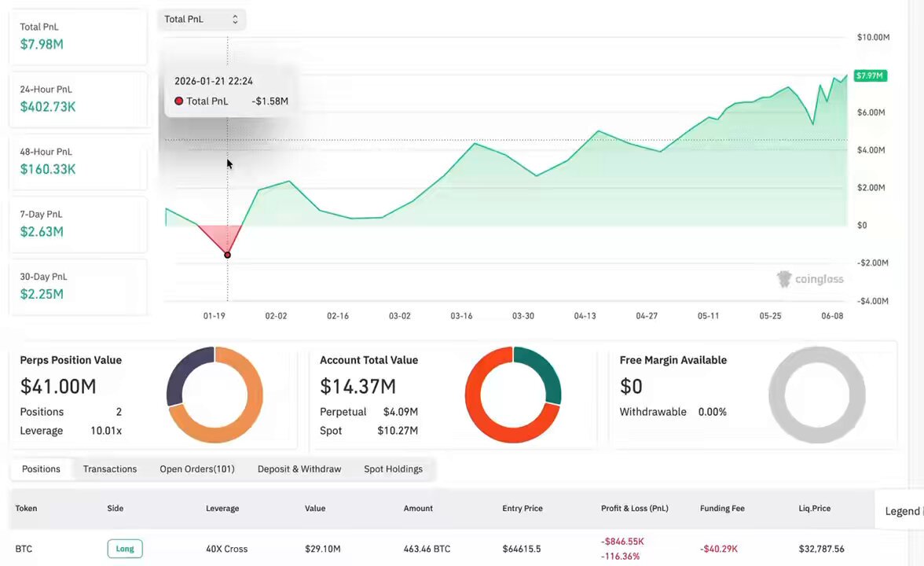Click the $14.37M Account Total Value figure
Image resolution: width=924 pixels, height=566 pixels.
pos(357,387)
